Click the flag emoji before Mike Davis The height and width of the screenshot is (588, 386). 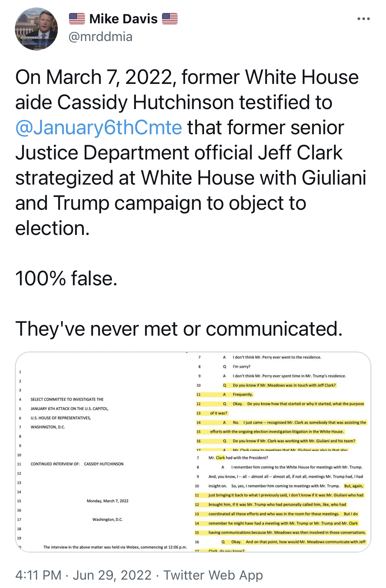77,19
